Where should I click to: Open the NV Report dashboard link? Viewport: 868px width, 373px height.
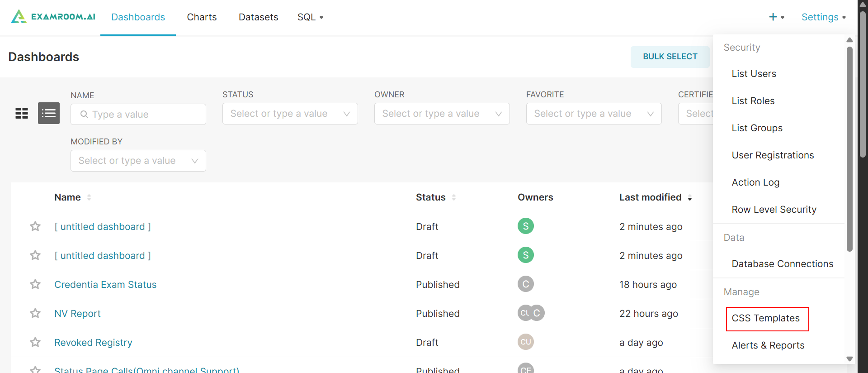click(x=77, y=314)
